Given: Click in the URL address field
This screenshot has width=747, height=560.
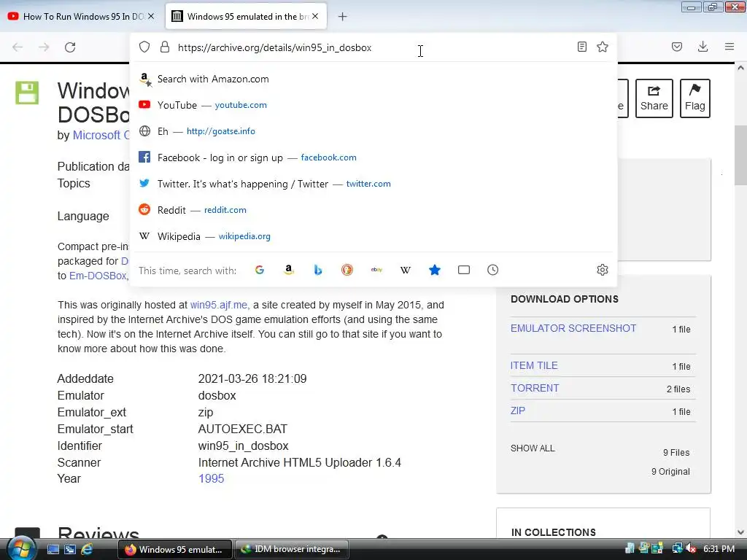Looking at the screenshot, I should click(374, 47).
